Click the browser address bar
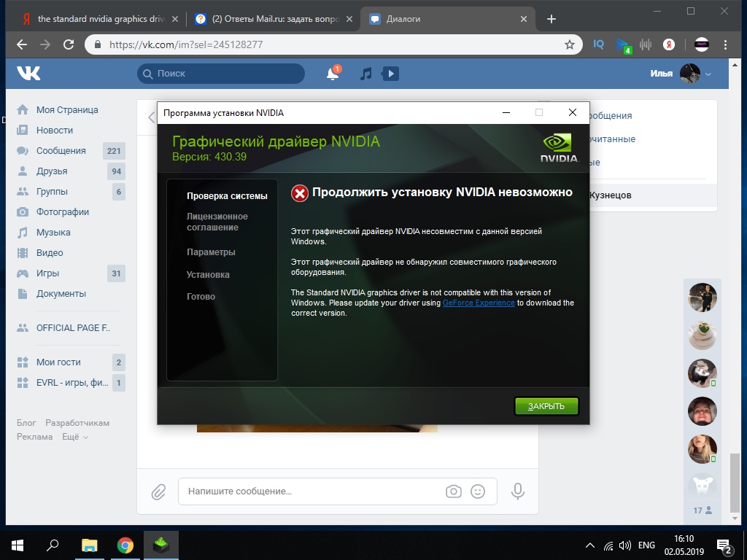This screenshot has width=747, height=560. point(333,44)
